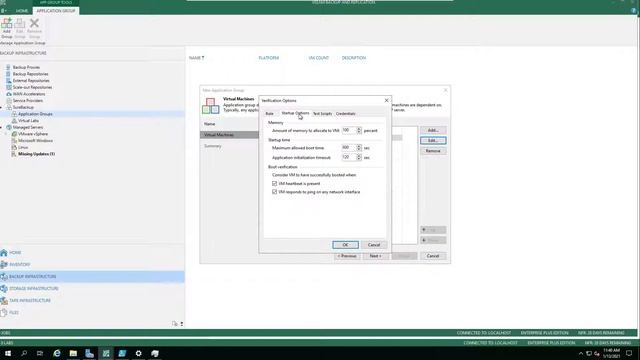This screenshot has height=360, width=640.
Task: Adjust maximum allowed boot time spinner
Action: 359,147
